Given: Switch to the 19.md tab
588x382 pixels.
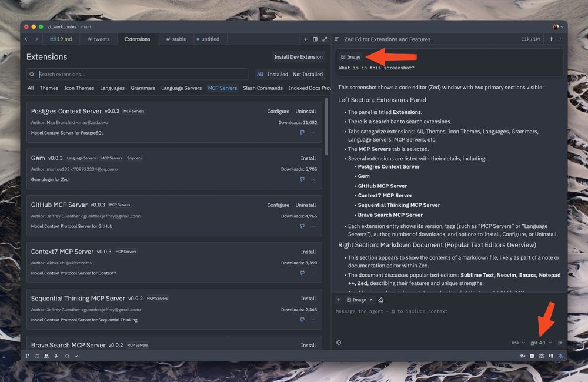Looking at the screenshot, I should tap(61, 39).
